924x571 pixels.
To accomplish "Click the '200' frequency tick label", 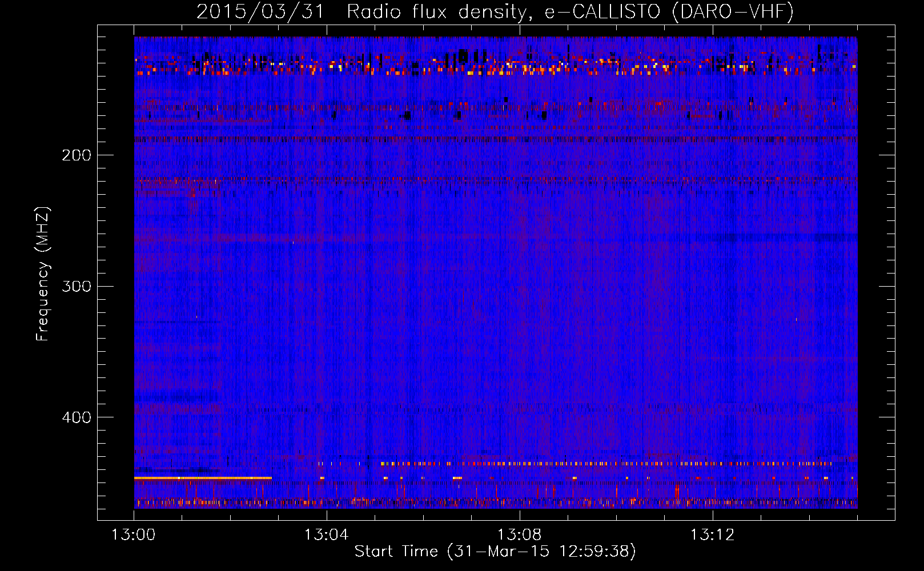I will (x=77, y=155).
